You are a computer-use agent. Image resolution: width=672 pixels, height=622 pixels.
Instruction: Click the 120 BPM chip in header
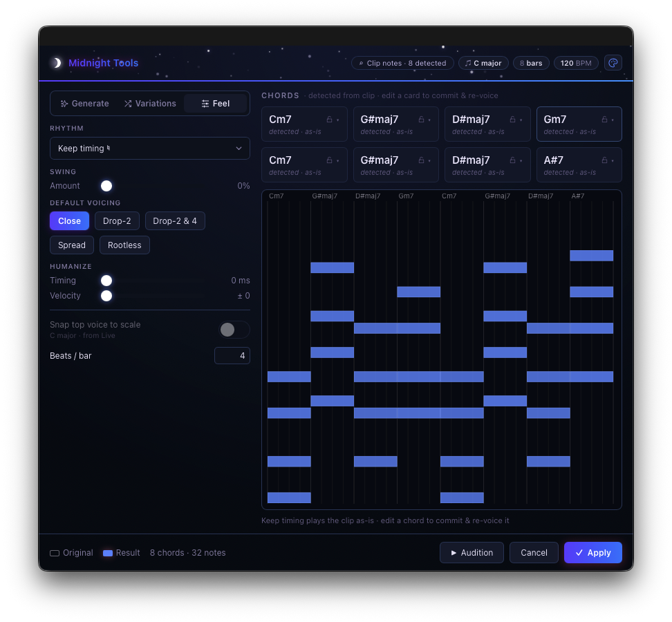point(576,63)
